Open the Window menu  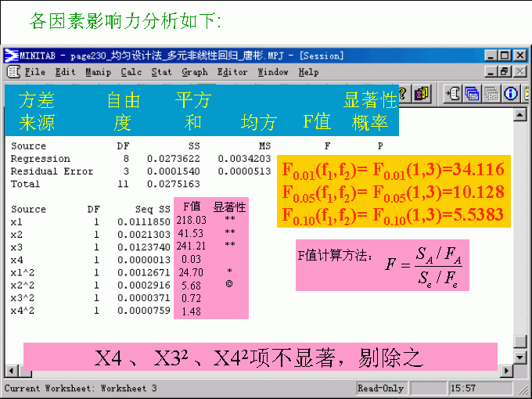tap(273, 72)
